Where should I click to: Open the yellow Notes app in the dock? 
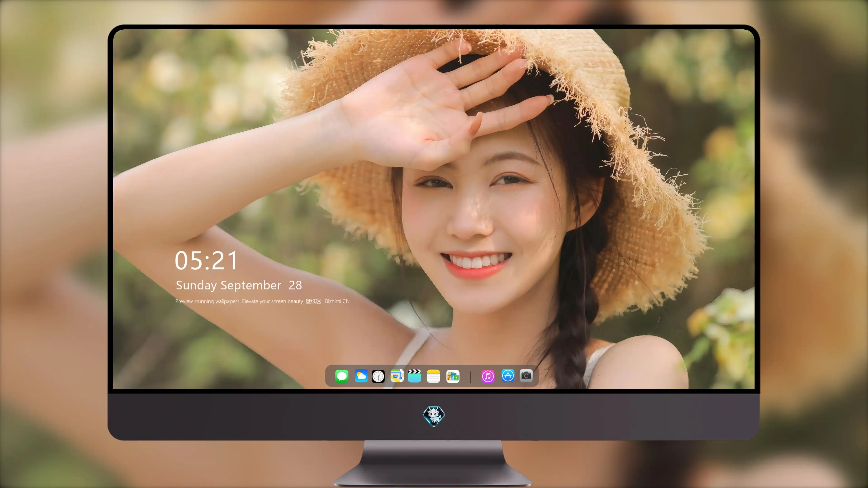click(433, 376)
